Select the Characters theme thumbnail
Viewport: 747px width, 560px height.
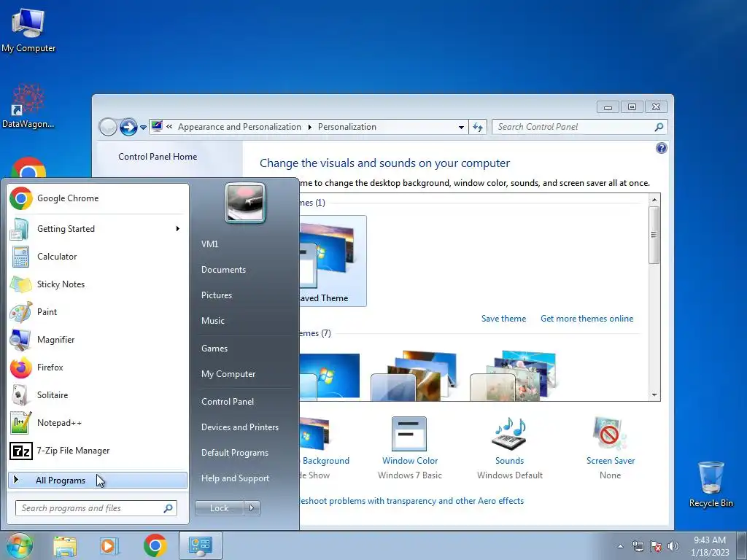[x=513, y=376]
